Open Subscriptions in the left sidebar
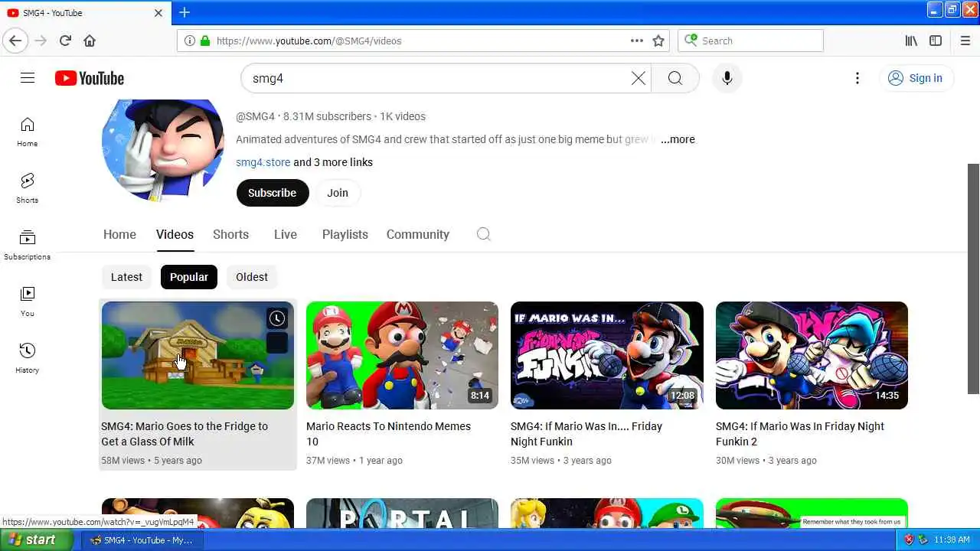The image size is (980, 551). pyautogui.click(x=28, y=246)
